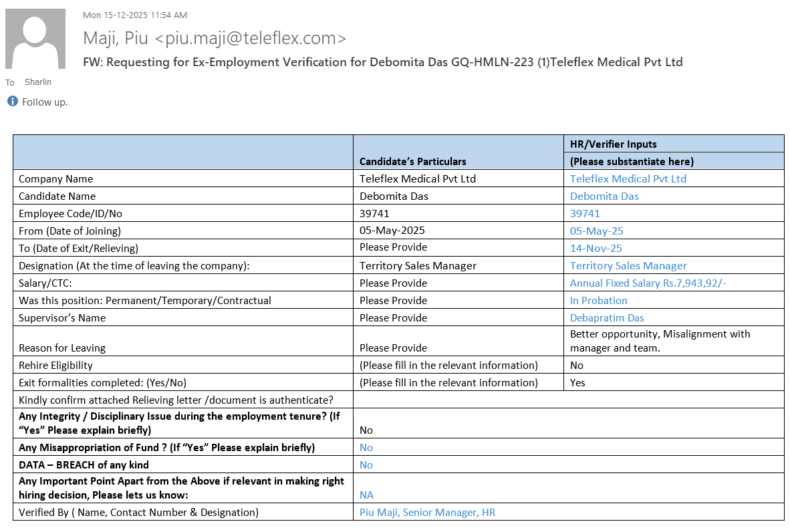Click blue Debomita Das in HR inputs column
This screenshot has width=790, height=532.
click(x=604, y=196)
